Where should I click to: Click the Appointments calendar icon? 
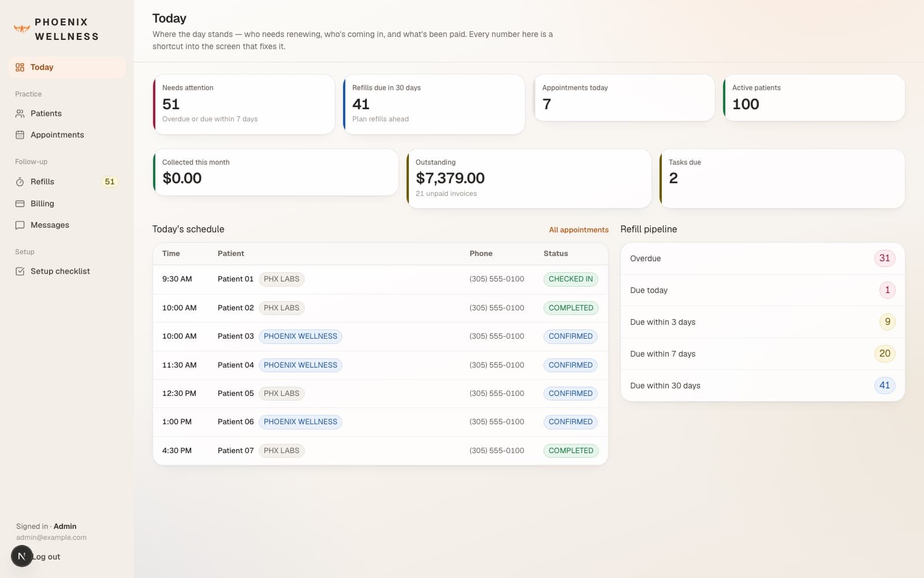coord(20,135)
